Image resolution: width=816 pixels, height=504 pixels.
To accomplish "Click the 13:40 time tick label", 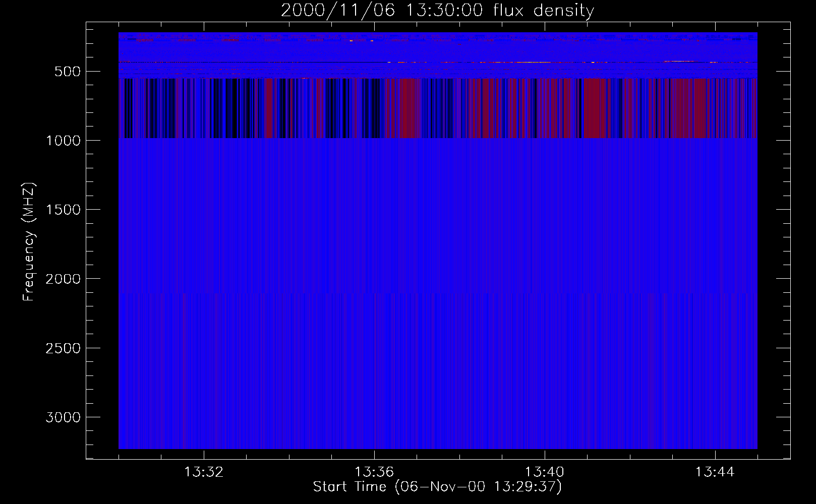I will pos(545,472).
